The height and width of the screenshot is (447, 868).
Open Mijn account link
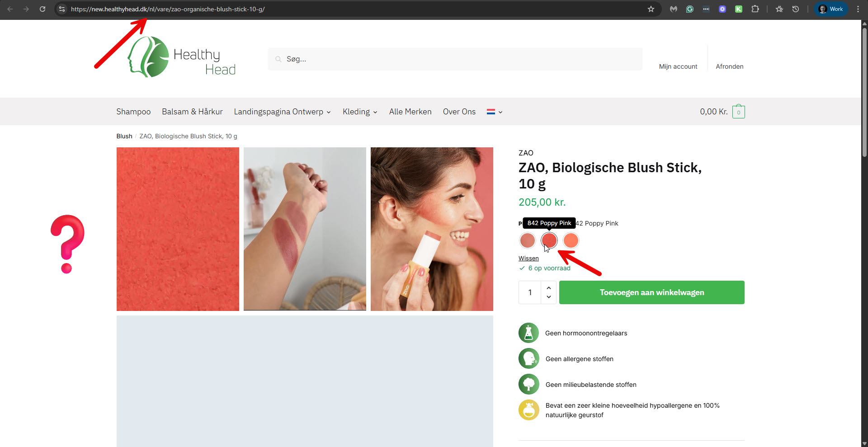tap(678, 66)
